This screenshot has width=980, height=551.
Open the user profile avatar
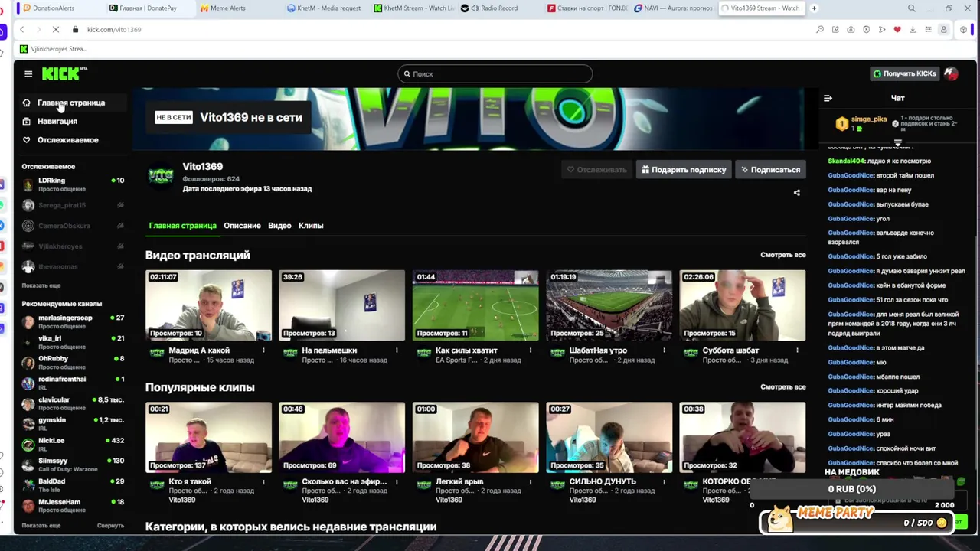(951, 73)
